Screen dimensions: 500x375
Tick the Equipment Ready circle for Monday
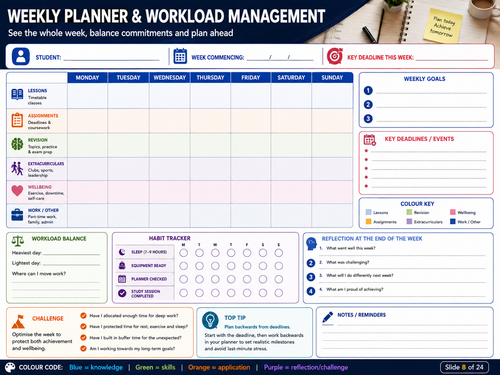click(183, 266)
